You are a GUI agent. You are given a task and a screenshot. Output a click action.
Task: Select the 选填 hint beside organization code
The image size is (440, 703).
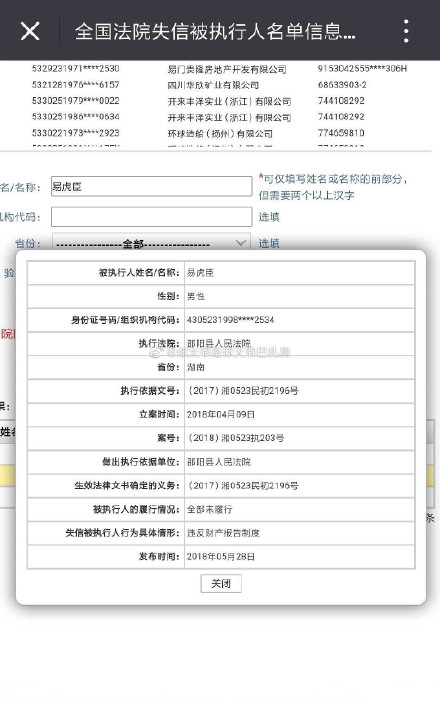click(269, 217)
